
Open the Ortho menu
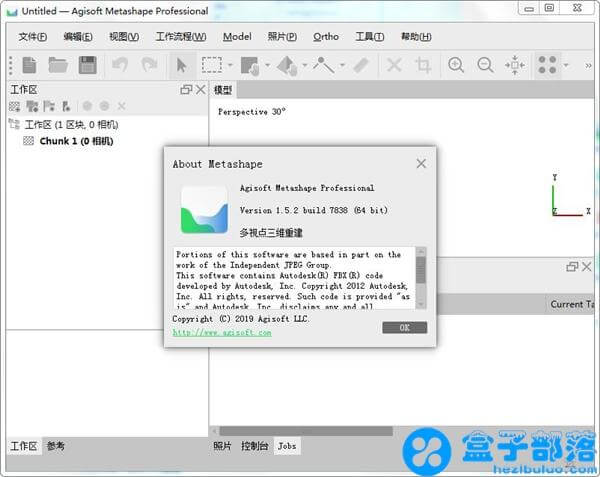326,37
